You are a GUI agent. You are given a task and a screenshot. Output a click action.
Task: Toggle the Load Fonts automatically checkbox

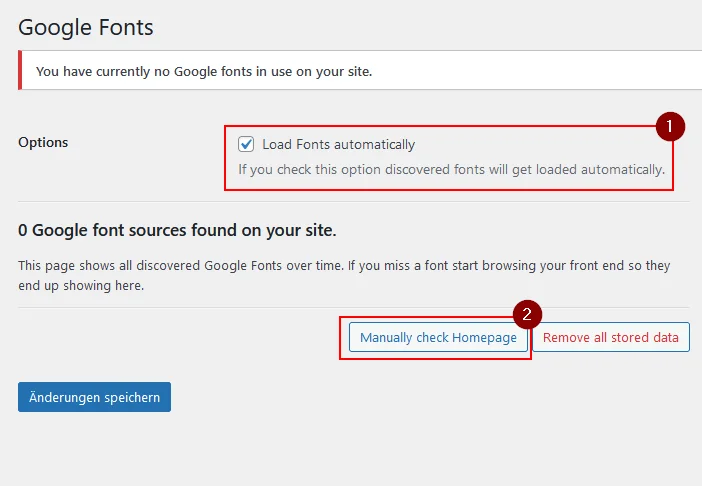(x=246, y=144)
